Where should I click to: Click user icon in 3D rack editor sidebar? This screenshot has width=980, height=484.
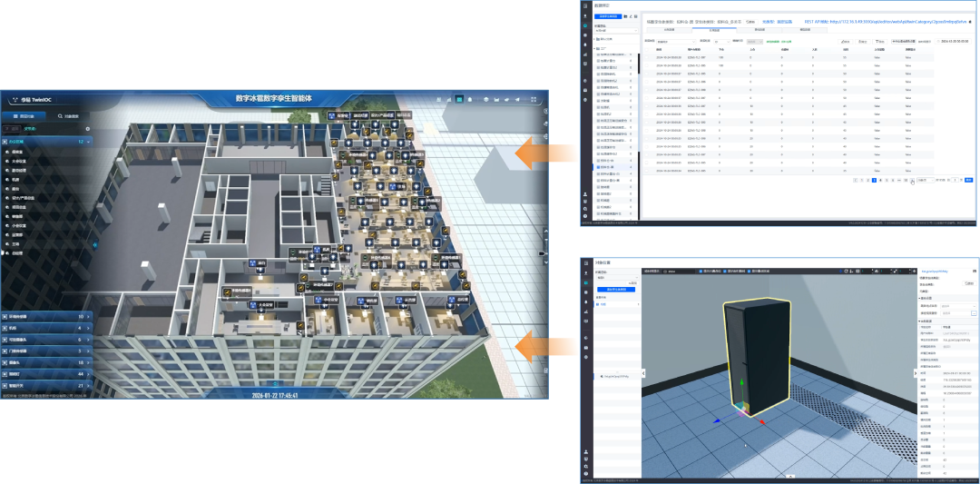585,452
